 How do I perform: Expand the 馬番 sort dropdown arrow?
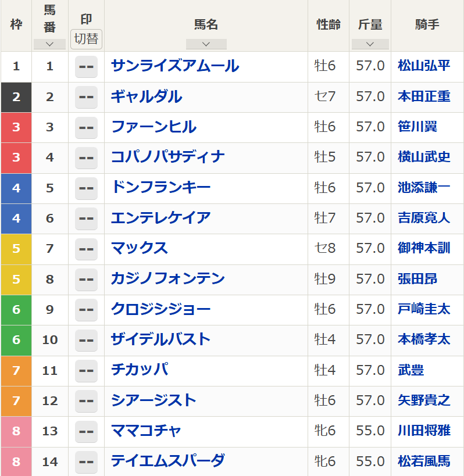pos(49,44)
